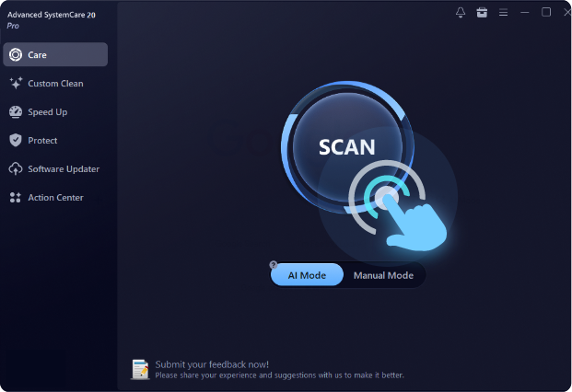Click the Custom Clean sparkle icon
The image size is (572, 392).
click(16, 83)
